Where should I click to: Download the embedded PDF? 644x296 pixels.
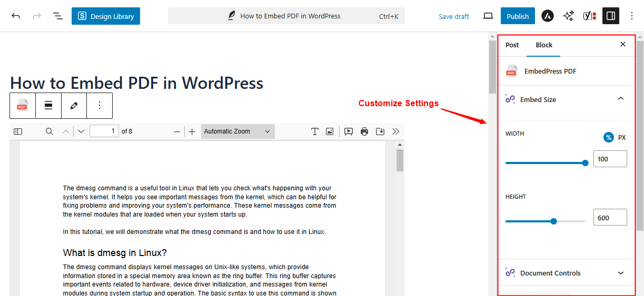point(380,131)
